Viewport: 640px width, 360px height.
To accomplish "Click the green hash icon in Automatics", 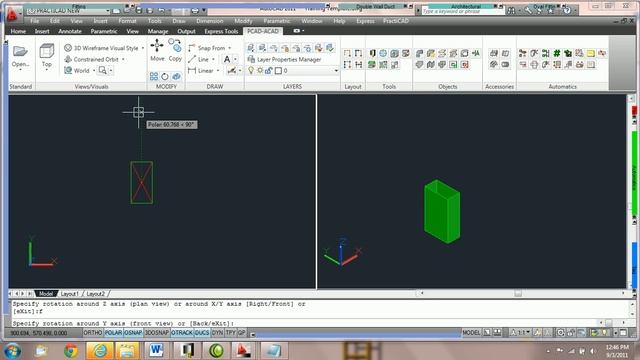I will pos(557,53).
